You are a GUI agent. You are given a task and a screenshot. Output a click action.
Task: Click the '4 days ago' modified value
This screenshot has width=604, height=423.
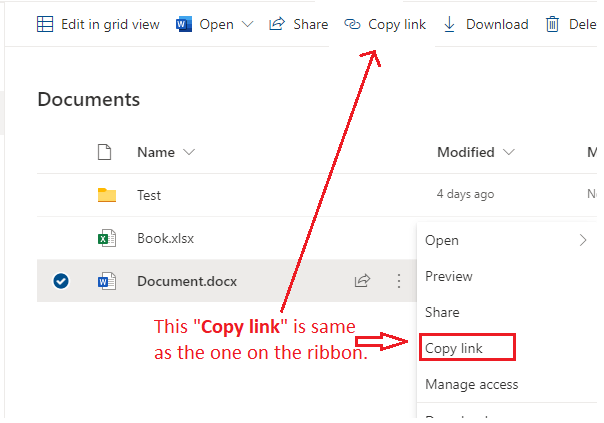point(465,194)
